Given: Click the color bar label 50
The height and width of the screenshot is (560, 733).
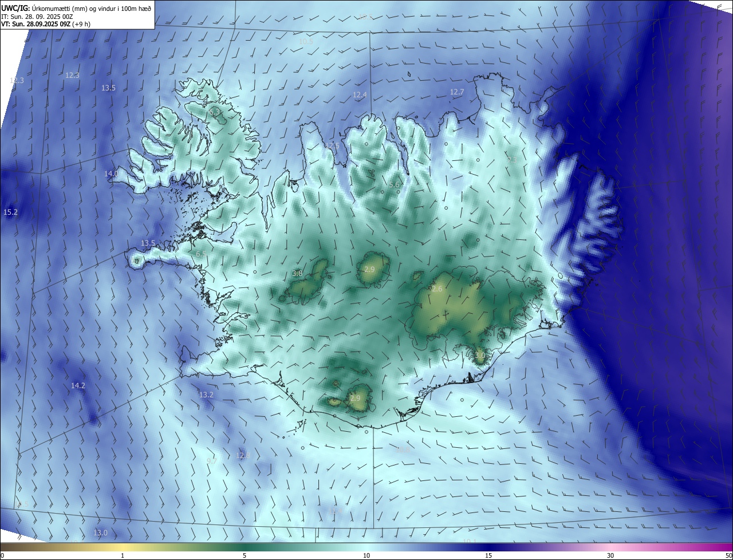Looking at the screenshot, I should [x=728, y=555].
